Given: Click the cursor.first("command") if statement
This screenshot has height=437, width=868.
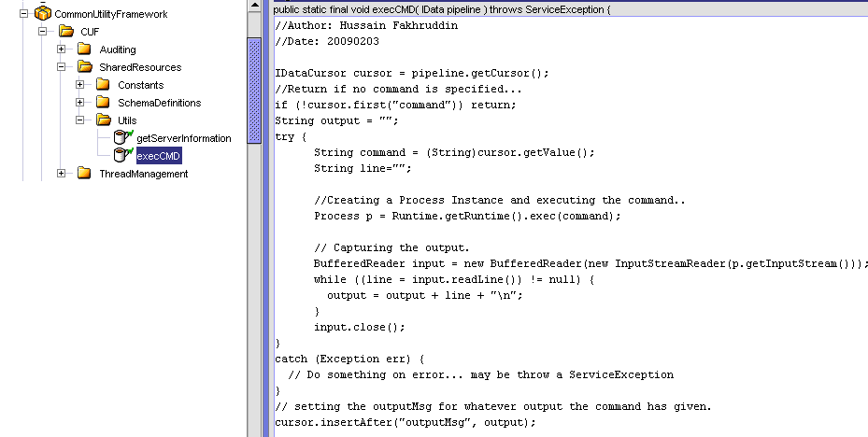Looking at the screenshot, I should click(x=395, y=105).
